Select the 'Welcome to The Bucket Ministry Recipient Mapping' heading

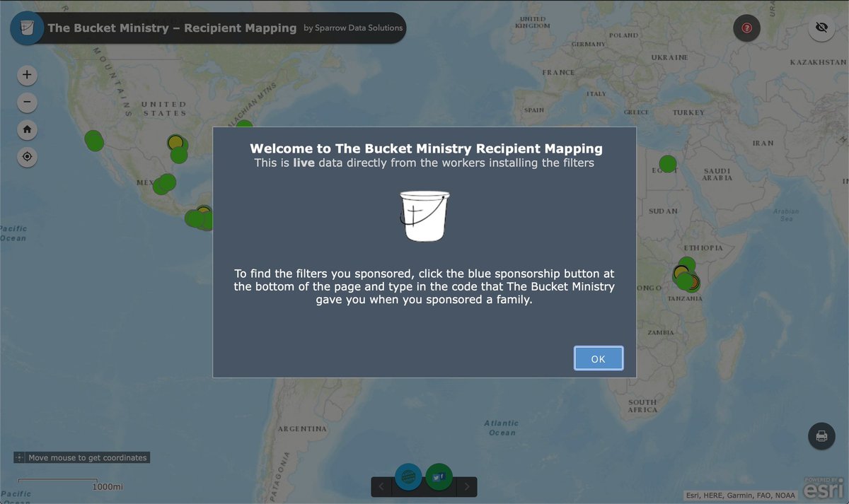click(x=426, y=148)
